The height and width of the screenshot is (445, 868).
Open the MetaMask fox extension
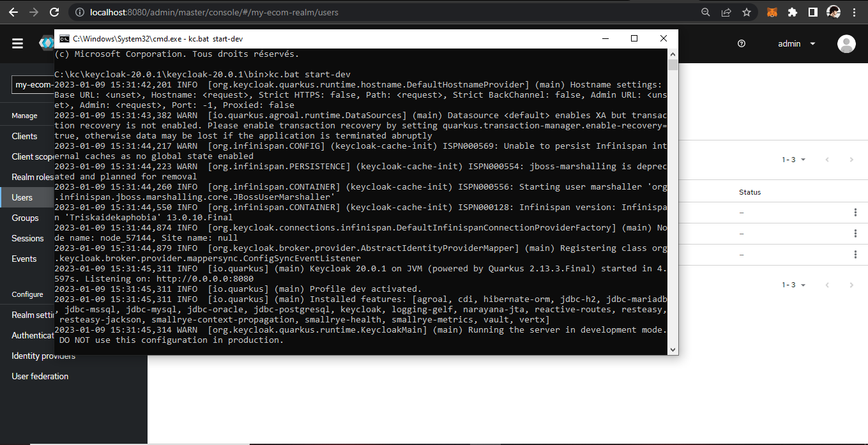point(772,12)
